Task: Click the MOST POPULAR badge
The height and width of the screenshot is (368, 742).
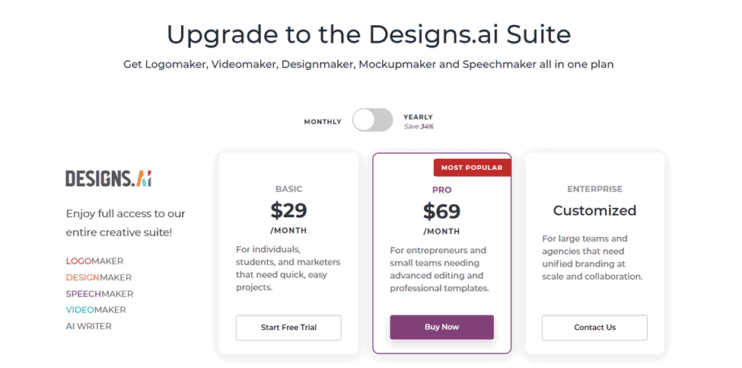Action: click(x=472, y=167)
